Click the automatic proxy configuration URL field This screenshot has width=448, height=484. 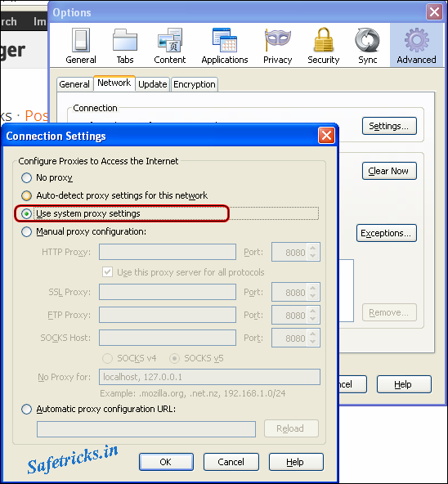pyautogui.click(x=146, y=429)
